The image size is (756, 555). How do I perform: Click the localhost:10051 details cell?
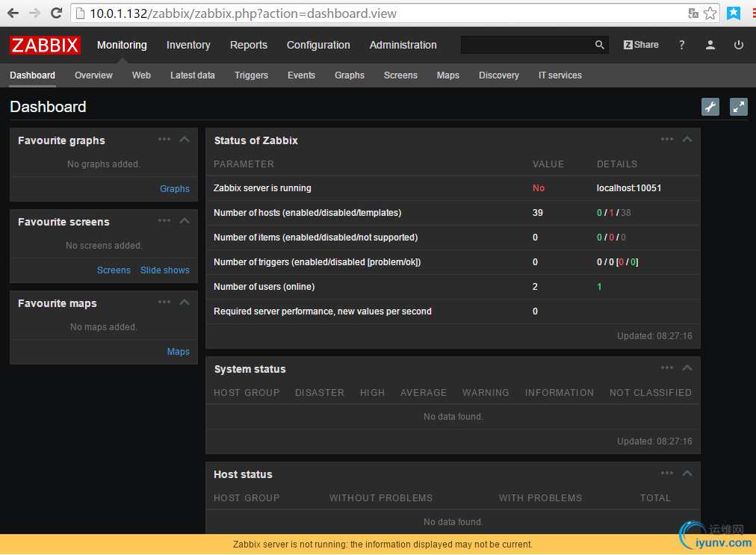tap(629, 188)
